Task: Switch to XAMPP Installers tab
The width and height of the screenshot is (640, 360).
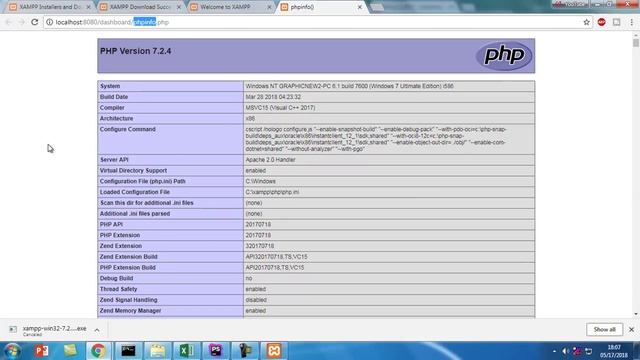Action: click(49, 7)
